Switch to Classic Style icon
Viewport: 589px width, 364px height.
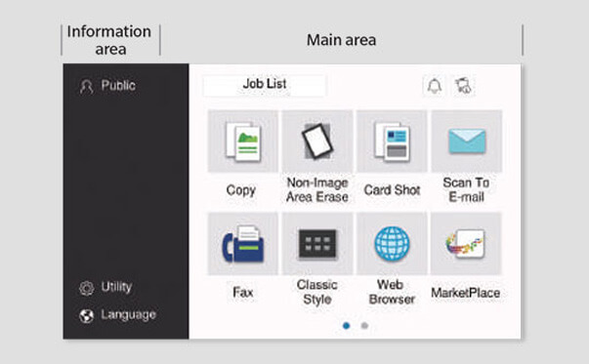317,244
